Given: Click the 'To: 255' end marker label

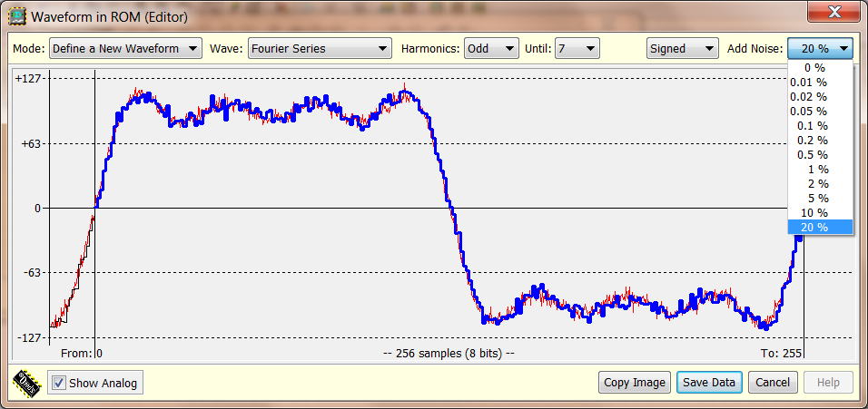Looking at the screenshot, I should point(782,353).
